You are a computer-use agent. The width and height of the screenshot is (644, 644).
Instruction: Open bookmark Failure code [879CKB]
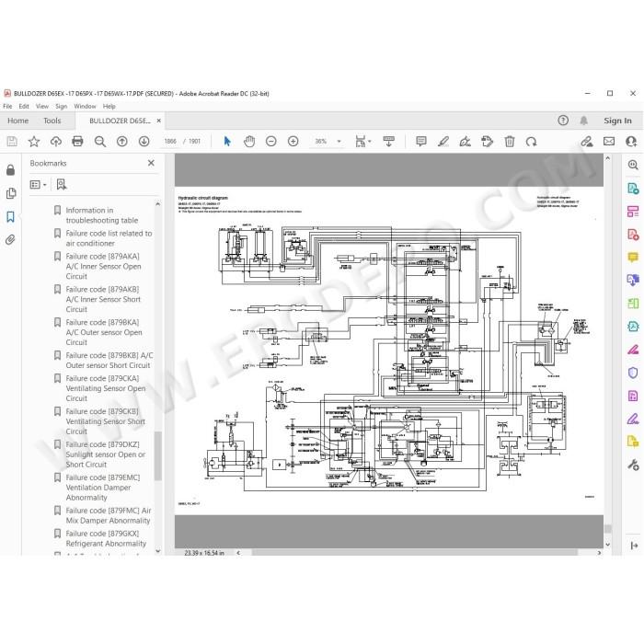click(105, 421)
